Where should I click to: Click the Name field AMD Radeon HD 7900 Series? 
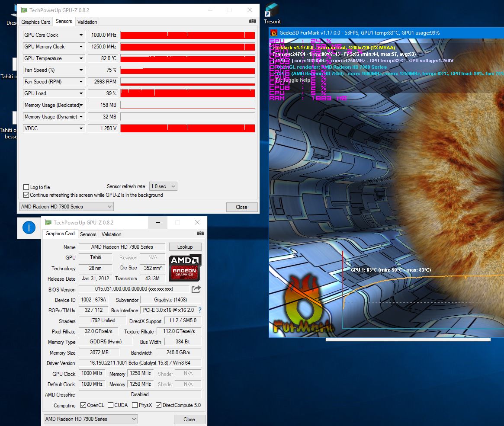click(122, 247)
